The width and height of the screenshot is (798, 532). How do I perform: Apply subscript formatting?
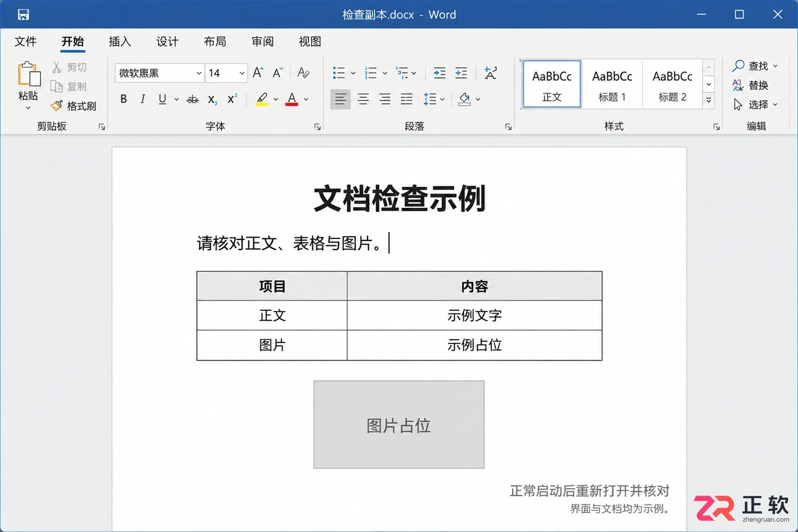(x=212, y=99)
